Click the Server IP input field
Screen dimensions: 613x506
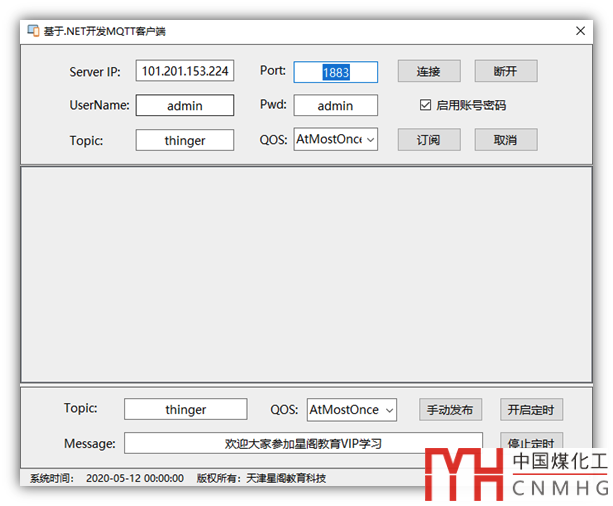185,71
